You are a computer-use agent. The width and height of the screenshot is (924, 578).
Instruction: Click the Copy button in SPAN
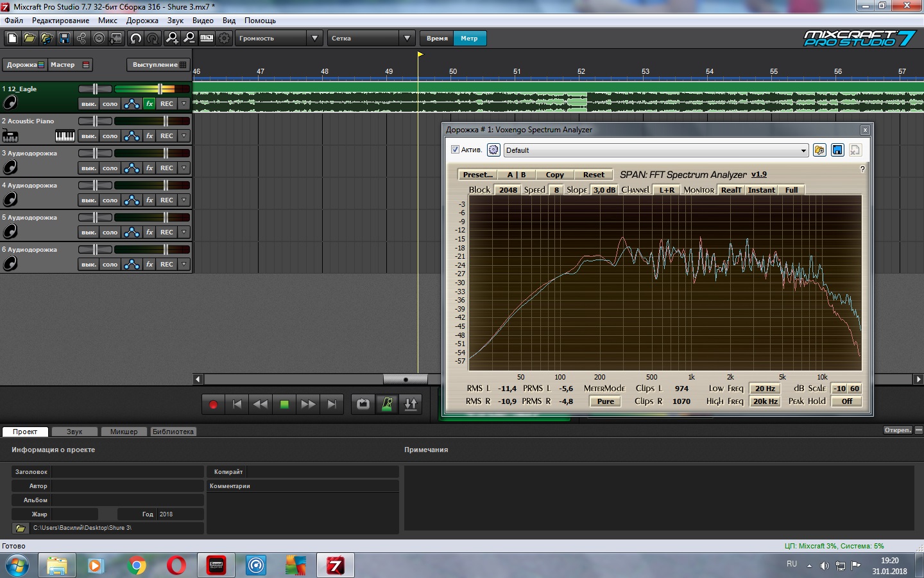click(x=554, y=175)
